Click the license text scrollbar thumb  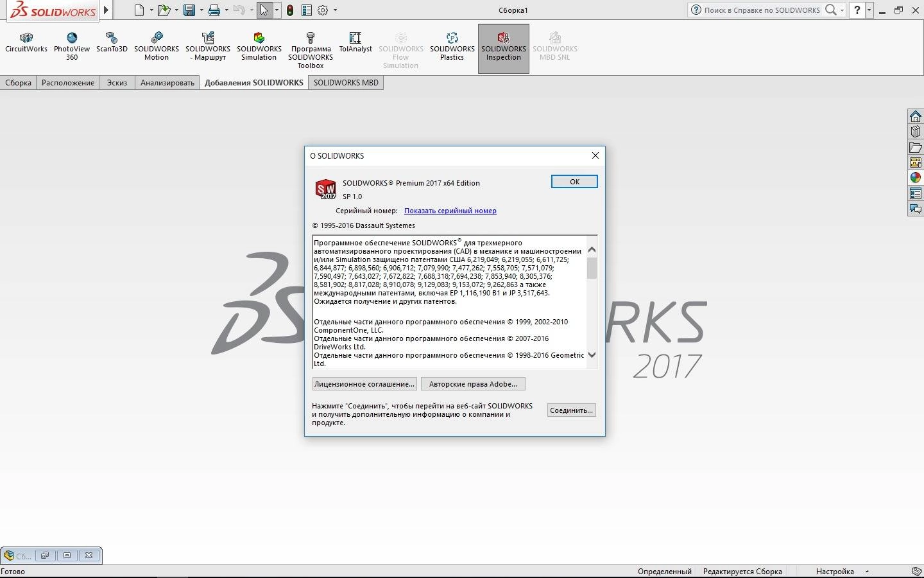[592, 268]
